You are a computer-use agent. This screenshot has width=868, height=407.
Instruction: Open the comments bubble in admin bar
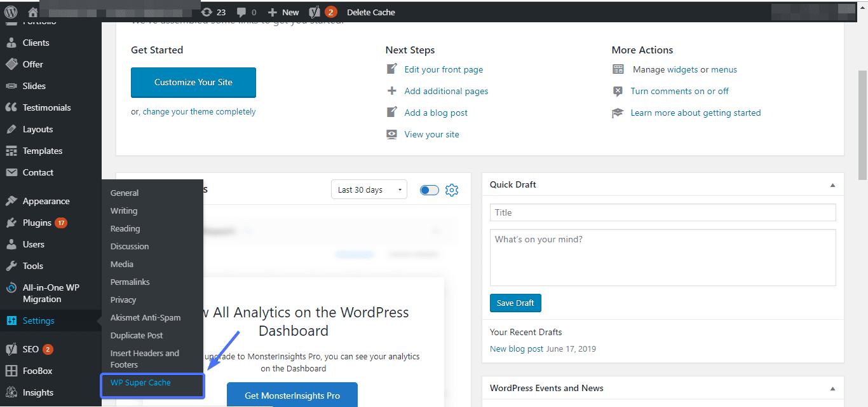tap(246, 12)
